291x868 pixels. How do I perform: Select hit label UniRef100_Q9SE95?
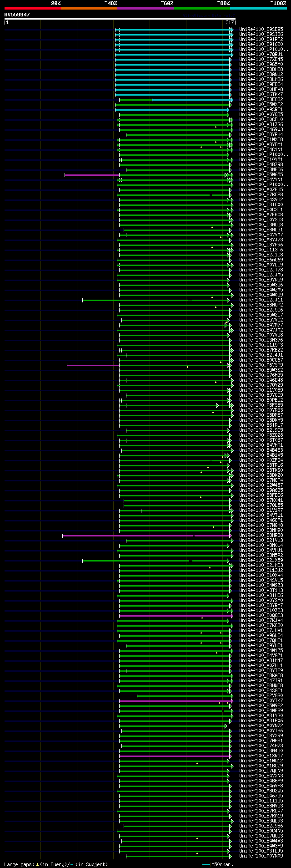click(x=261, y=29)
